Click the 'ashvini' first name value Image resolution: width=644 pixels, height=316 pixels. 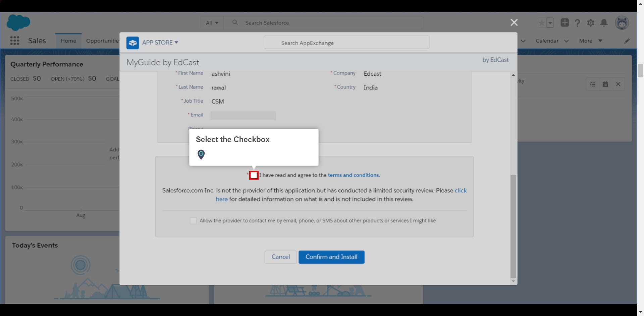click(x=221, y=74)
